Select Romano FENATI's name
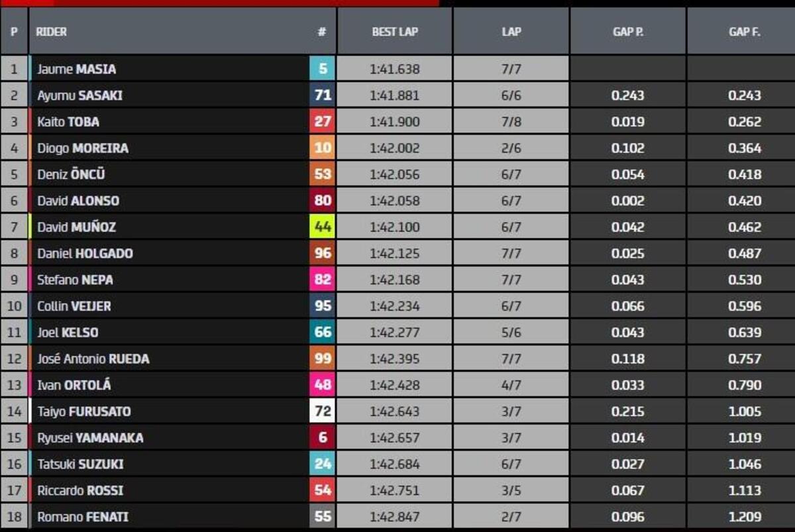This screenshot has height=532, width=795. coord(83,517)
